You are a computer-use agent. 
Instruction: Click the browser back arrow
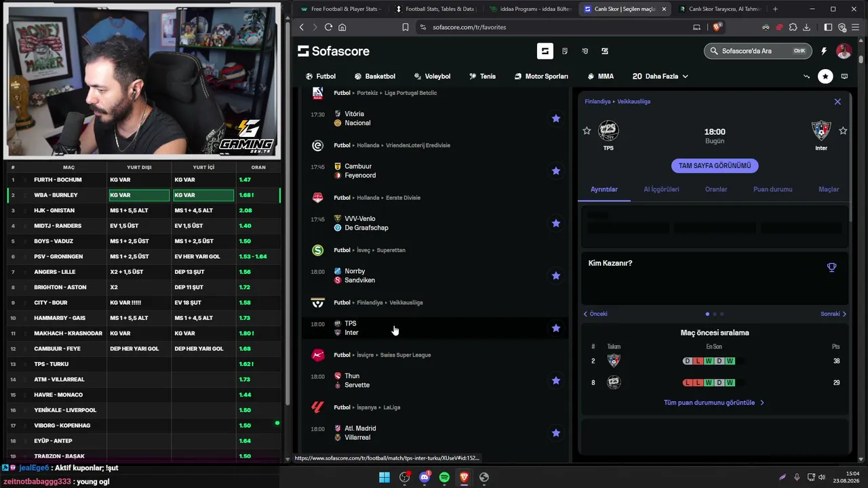[x=302, y=27]
